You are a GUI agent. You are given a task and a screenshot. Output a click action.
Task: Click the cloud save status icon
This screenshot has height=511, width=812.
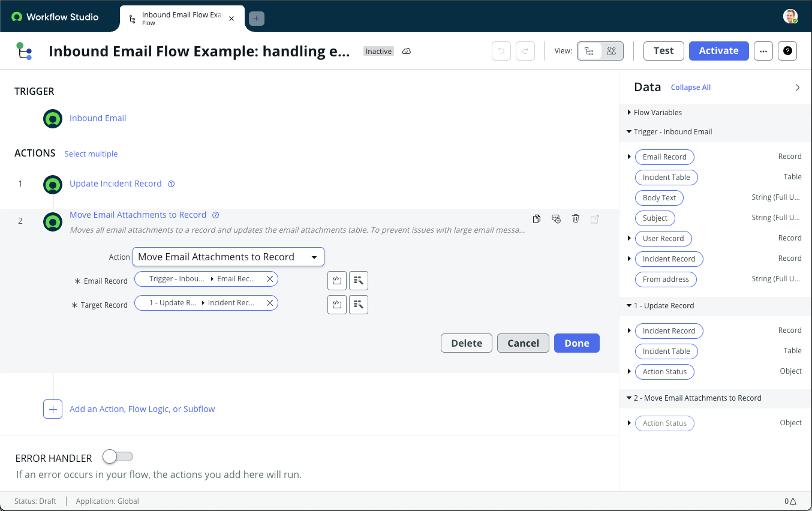(x=406, y=51)
